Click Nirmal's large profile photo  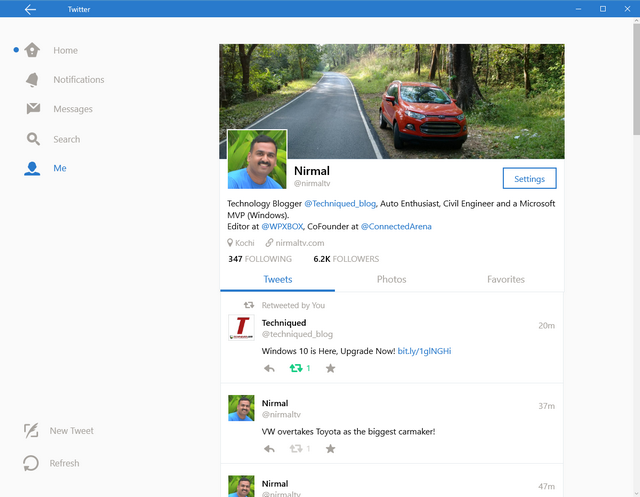257,159
